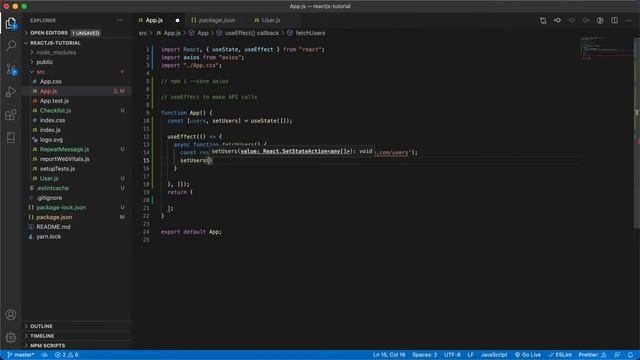Click the circular icon beside split editor

pyautogui.click(x=600, y=20)
